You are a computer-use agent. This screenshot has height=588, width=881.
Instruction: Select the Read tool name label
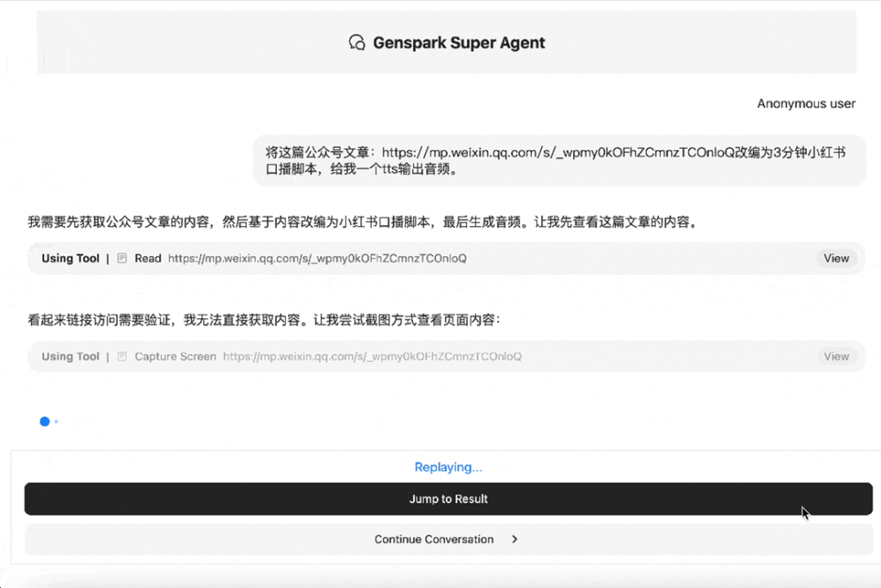coord(148,258)
